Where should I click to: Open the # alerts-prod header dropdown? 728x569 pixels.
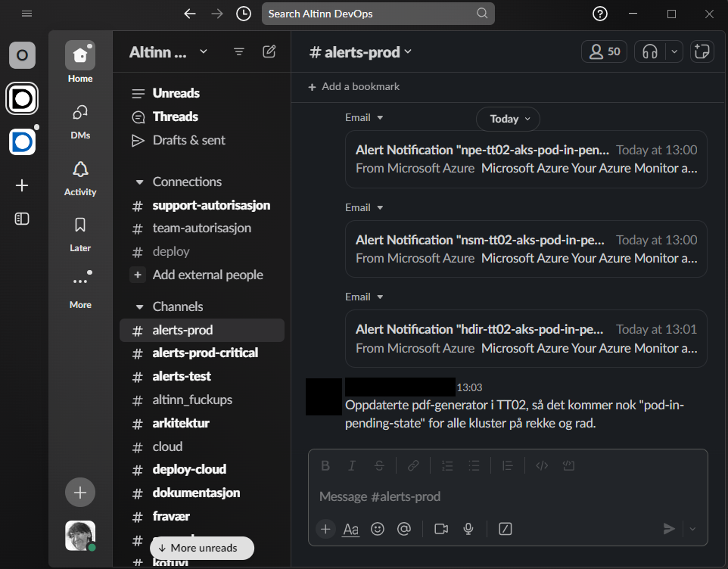[x=360, y=52]
